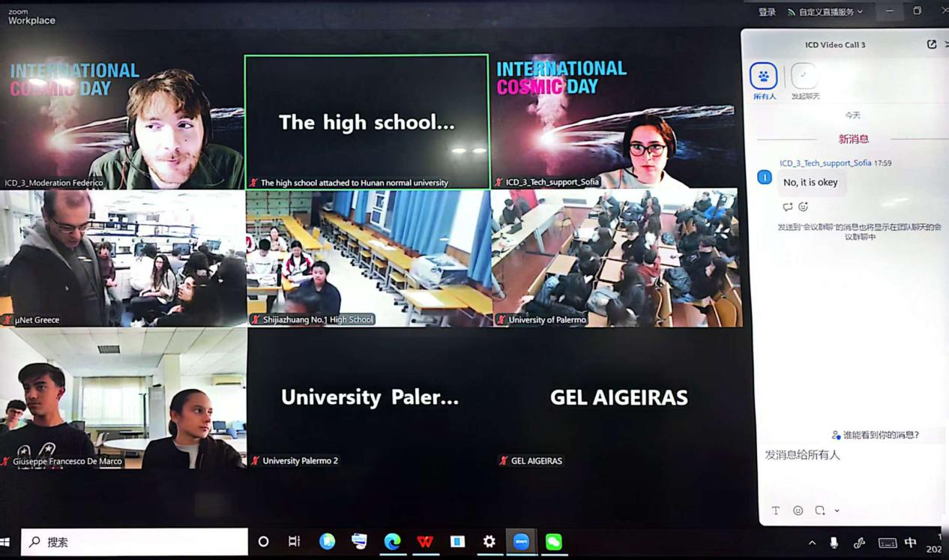Viewport: 949px width, 560px height.
Task: Select the 所有人 (Everyone) chat channel
Action: point(764,77)
